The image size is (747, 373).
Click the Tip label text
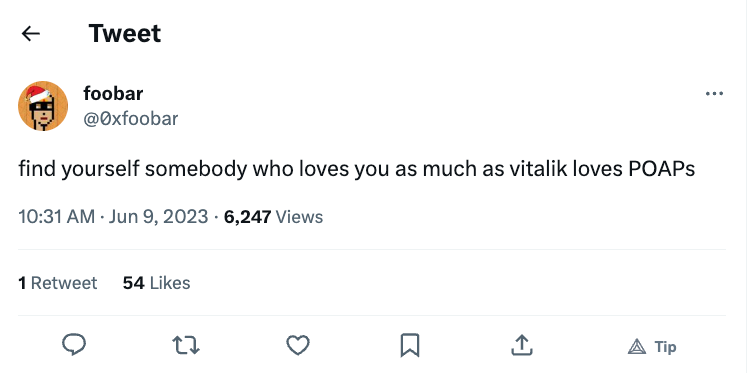click(x=665, y=347)
